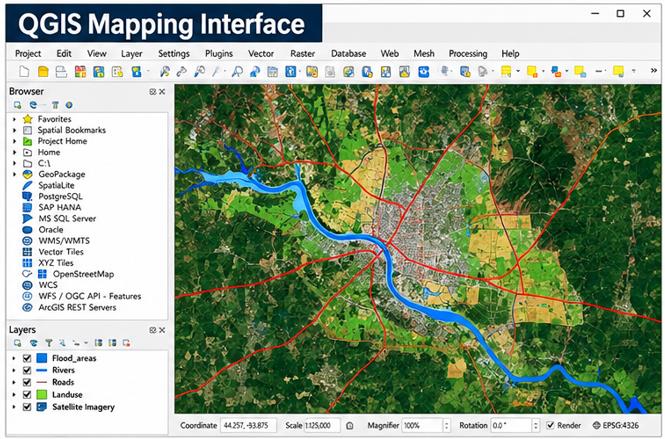Screen dimensions: 665x439
Task: Float the Browser panel with its dock icon
Action: [x=153, y=92]
